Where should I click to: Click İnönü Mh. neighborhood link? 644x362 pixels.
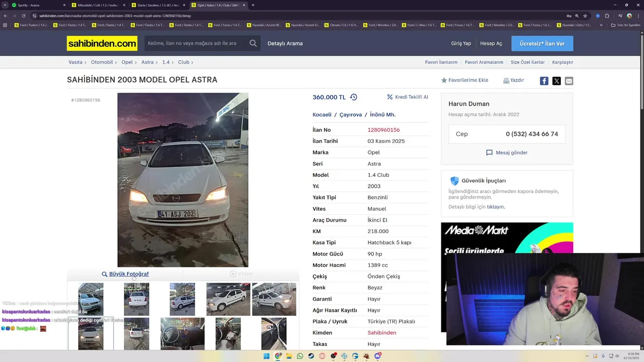click(383, 115)
